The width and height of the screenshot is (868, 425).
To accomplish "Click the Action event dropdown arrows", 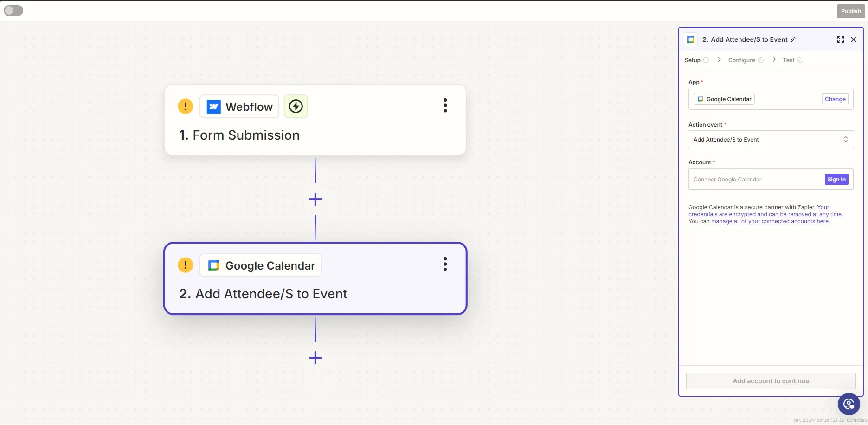I will (846, 139).
